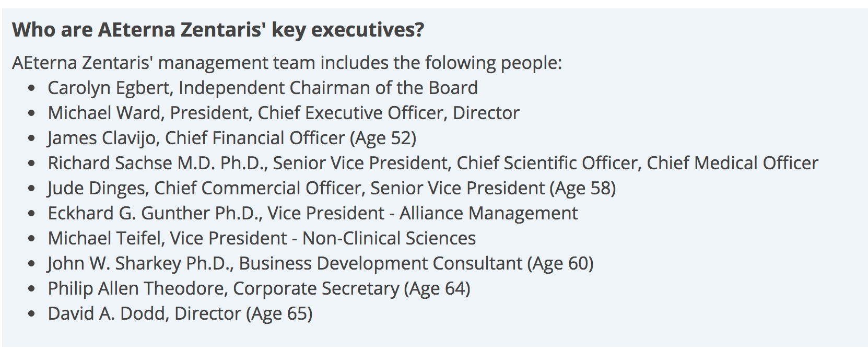This screenshot has height=350, width=868.
Task: Click the name Jude Dinges
Action: click(98, 188)
